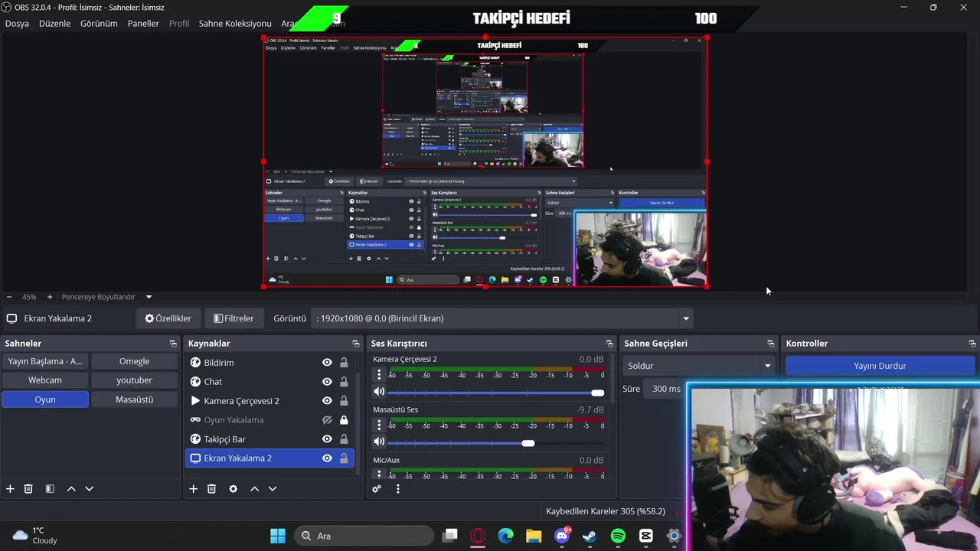Add a new source in Kaynaklar
The image size is (980, 551).
coord(194,489)
